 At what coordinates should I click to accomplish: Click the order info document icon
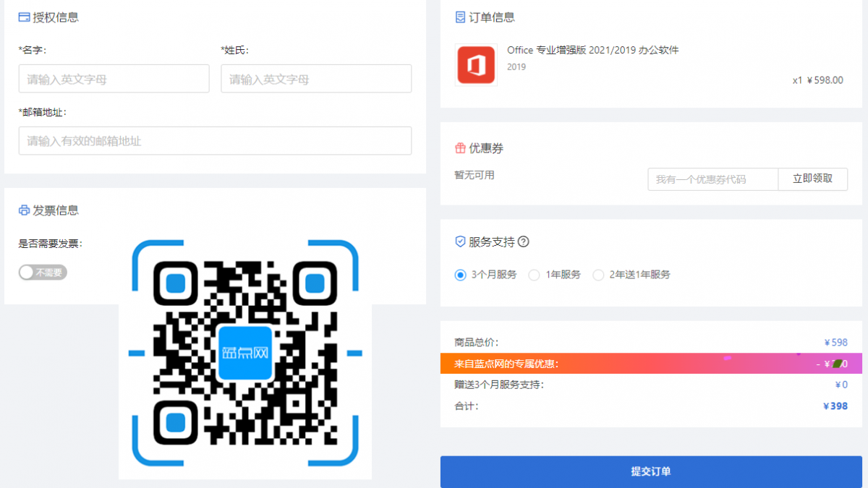click(x=460, y=17)
